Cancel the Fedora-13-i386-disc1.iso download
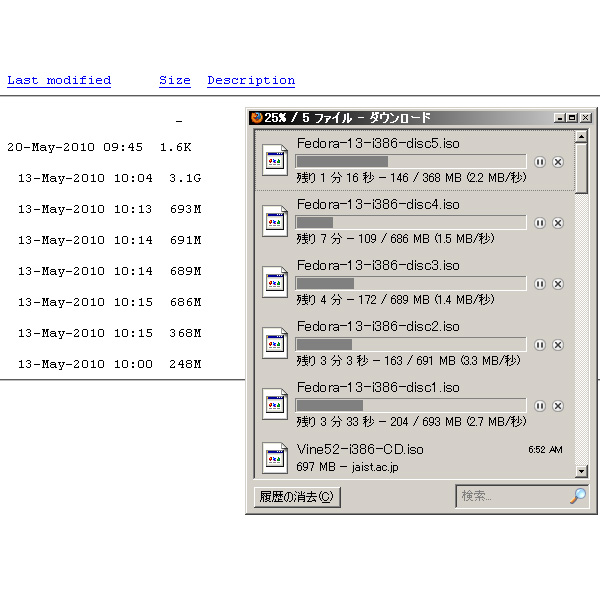600x600 pixels. click(558, 406)
